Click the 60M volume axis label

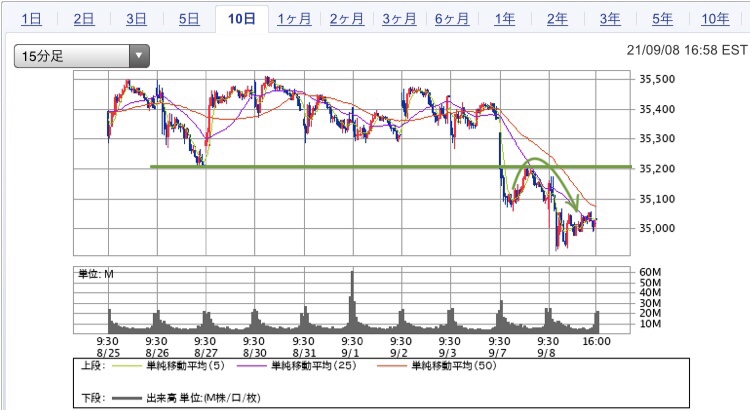[650, 272]
